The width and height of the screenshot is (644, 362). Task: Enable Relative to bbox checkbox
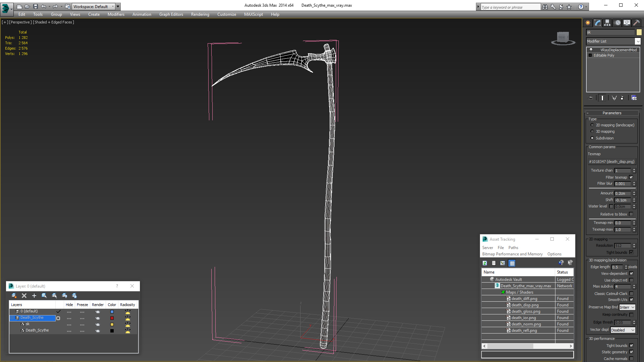631,214
